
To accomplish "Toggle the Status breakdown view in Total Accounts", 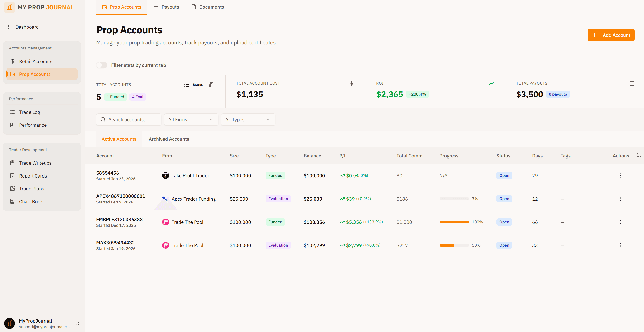I will pyautogui.click(x=193, y=85).
